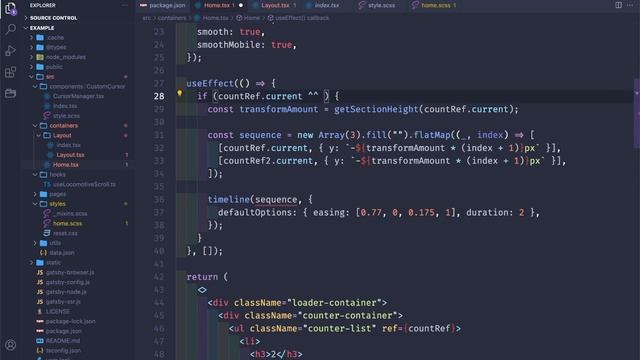Click the JS icon beside gatsby-config.js

point(40,282)
